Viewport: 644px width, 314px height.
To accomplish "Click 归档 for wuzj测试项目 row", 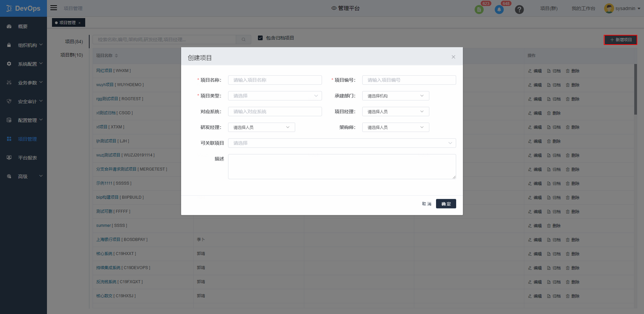I will click(x=554, y=155).
